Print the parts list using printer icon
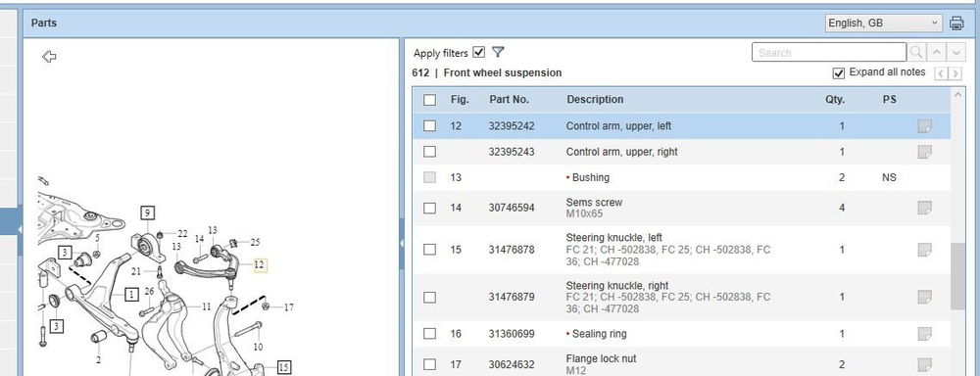Viewport: 980px width, 376px height. [956, 23]
